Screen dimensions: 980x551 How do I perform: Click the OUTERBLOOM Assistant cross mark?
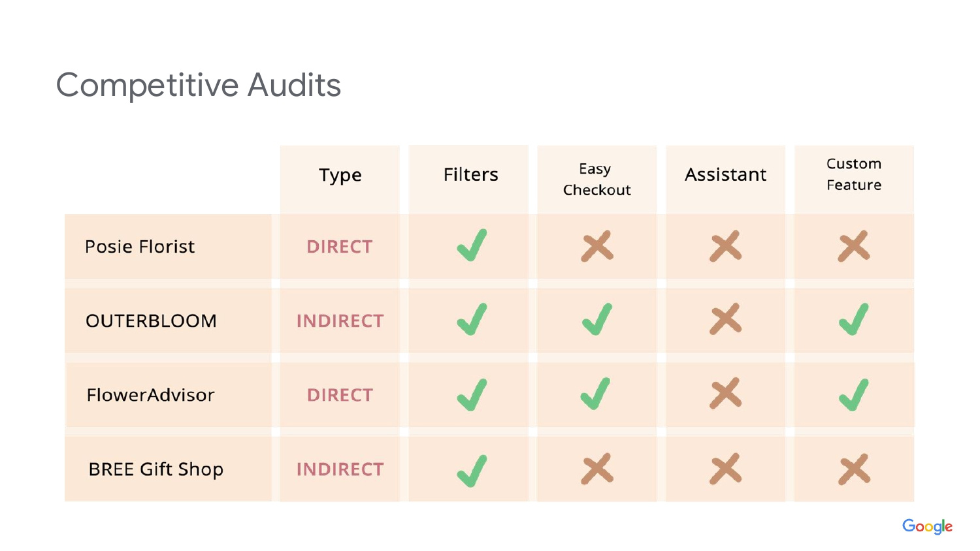(x=726, y=320)
